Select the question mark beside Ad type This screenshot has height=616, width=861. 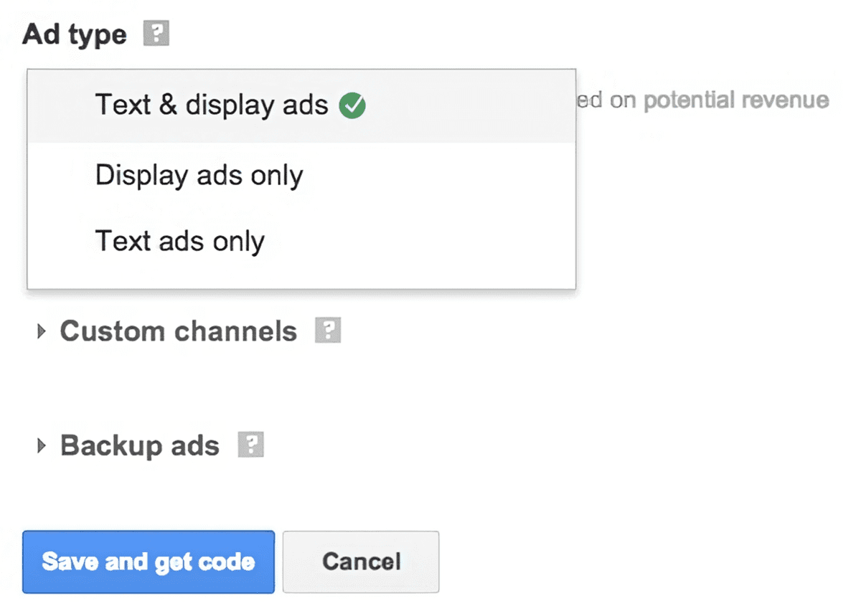156,32
